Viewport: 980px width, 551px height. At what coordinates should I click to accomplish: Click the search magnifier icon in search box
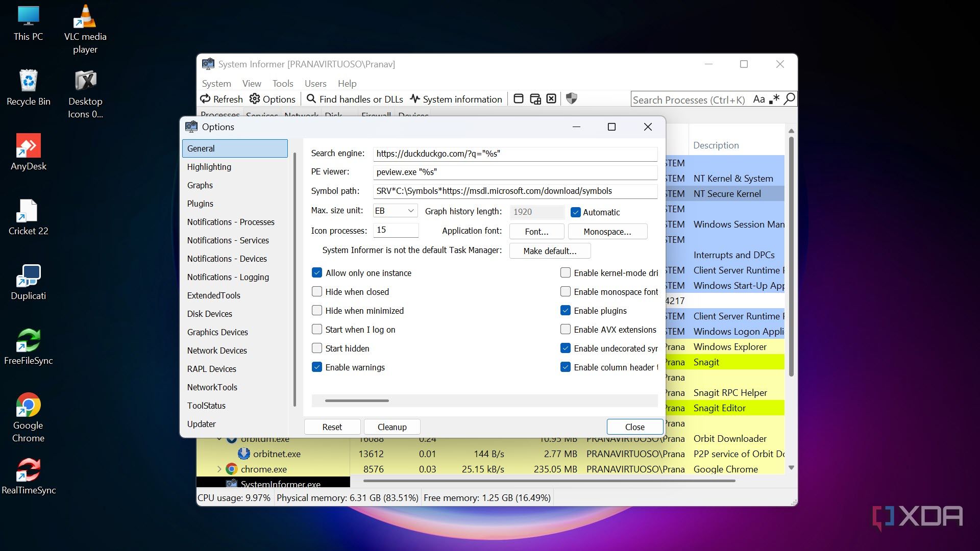point(789,99)
